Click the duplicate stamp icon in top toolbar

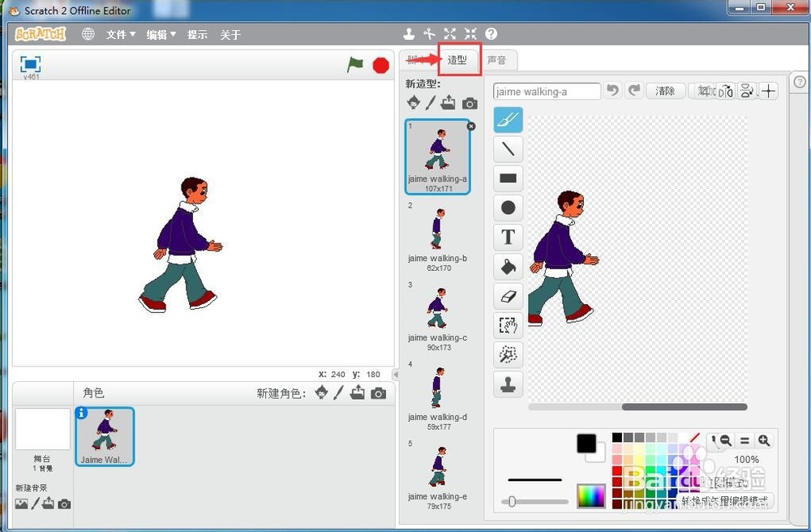pyautogui.click(x=409, y=34)
